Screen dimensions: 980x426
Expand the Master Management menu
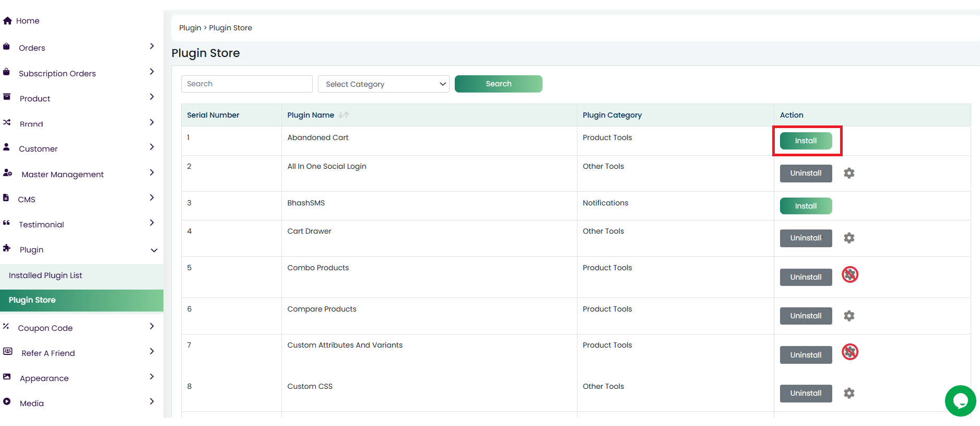tap(151, 172)
